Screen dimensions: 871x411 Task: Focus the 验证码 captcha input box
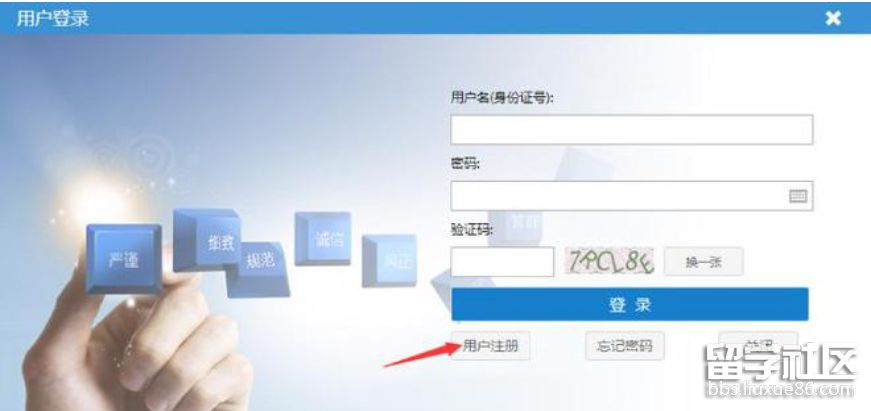coord(502,262)
